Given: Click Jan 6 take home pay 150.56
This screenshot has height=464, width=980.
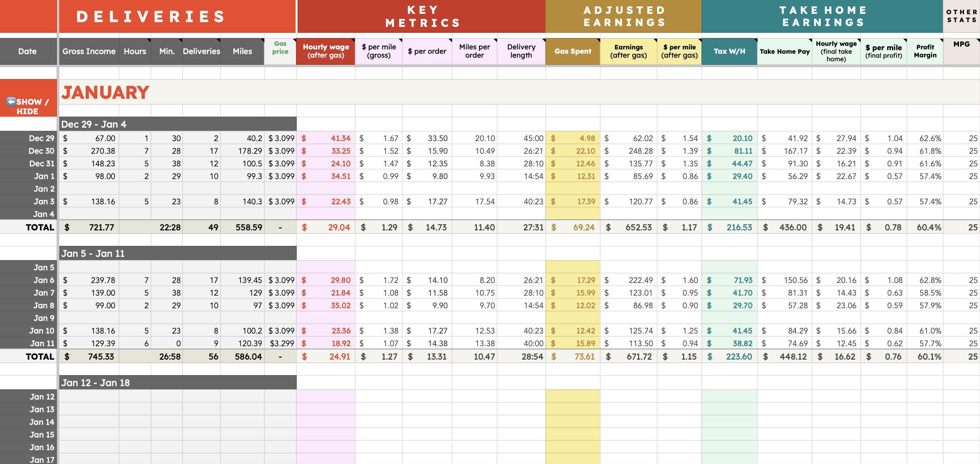Looking at the screenshot, I should point(785,280).
